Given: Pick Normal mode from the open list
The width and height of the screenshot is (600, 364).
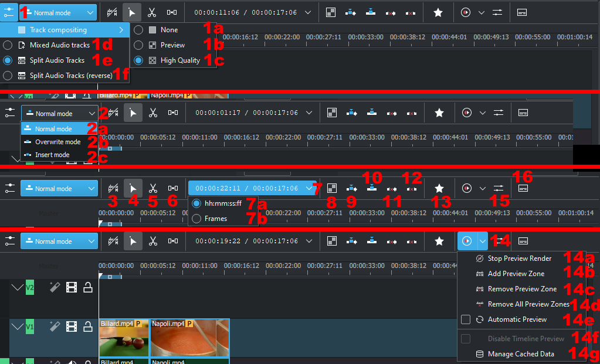Looking at the screenshot, I should click(59, 129).
